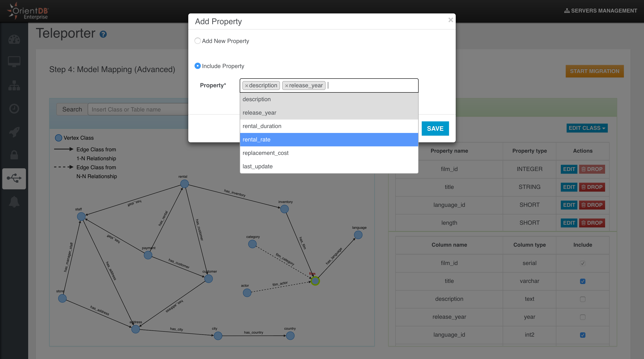
Task: Open the dashboard gauge icon in sidebar
Action: (14, 40)
